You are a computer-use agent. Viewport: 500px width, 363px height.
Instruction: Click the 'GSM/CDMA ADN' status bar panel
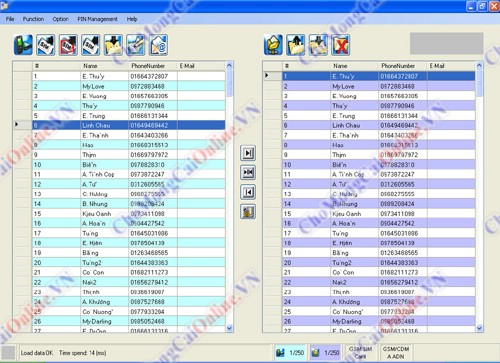[x=396, y=352]
